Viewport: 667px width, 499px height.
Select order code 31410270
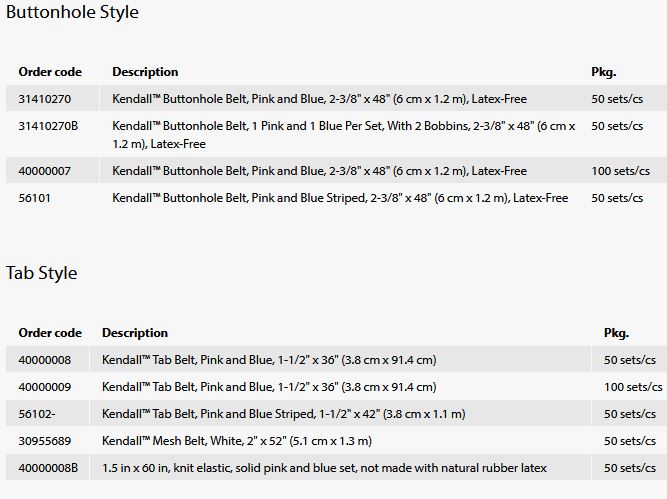click(x=45, y=99)
